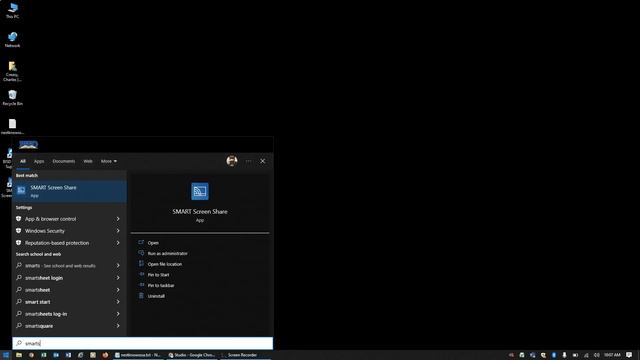
Task: Click the Windows Start button
Action: tap(6, 355)
